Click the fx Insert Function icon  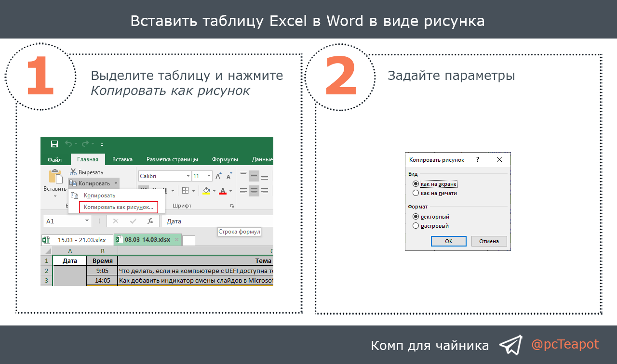pos(150,221)
